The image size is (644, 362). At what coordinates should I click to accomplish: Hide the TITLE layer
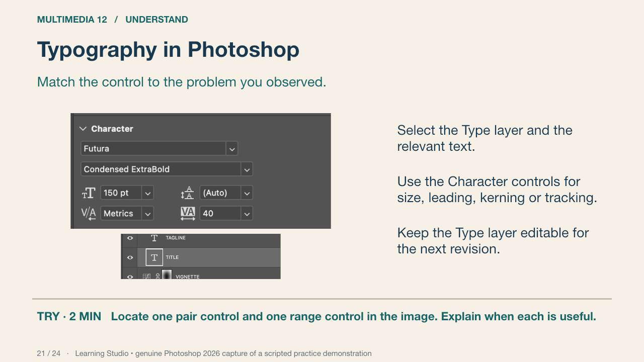tap(130, 257)
